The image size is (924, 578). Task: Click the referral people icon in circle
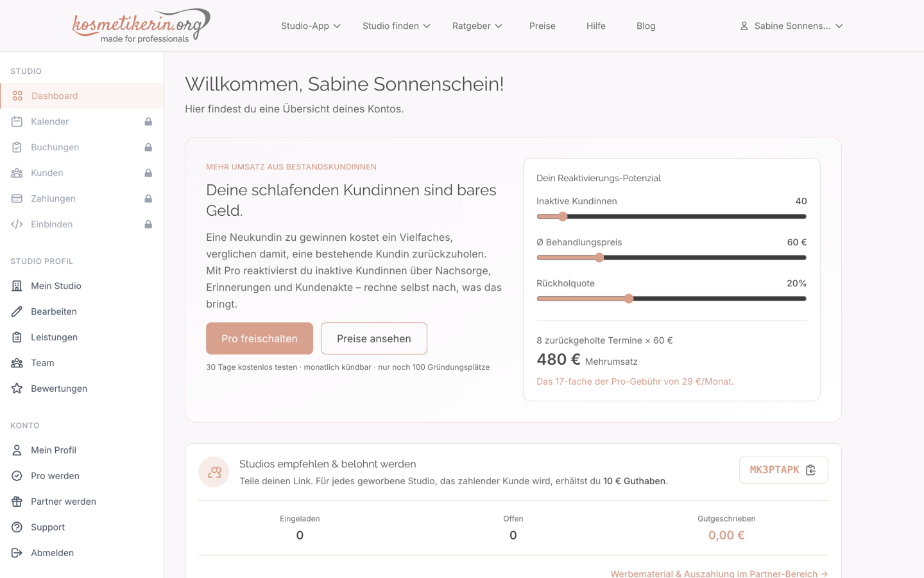[x=214, y=472]
